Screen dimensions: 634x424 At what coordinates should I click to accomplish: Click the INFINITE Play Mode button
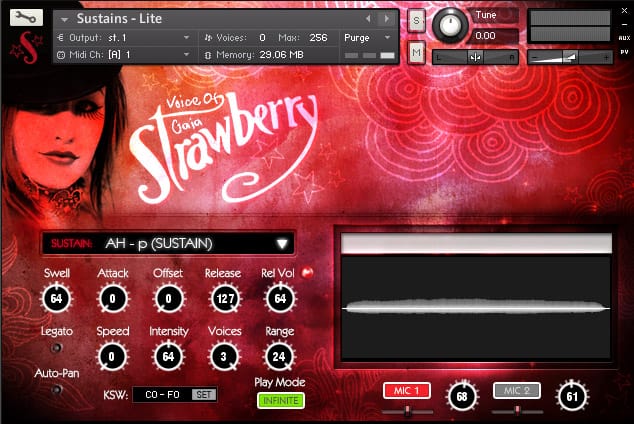point(281,401)
